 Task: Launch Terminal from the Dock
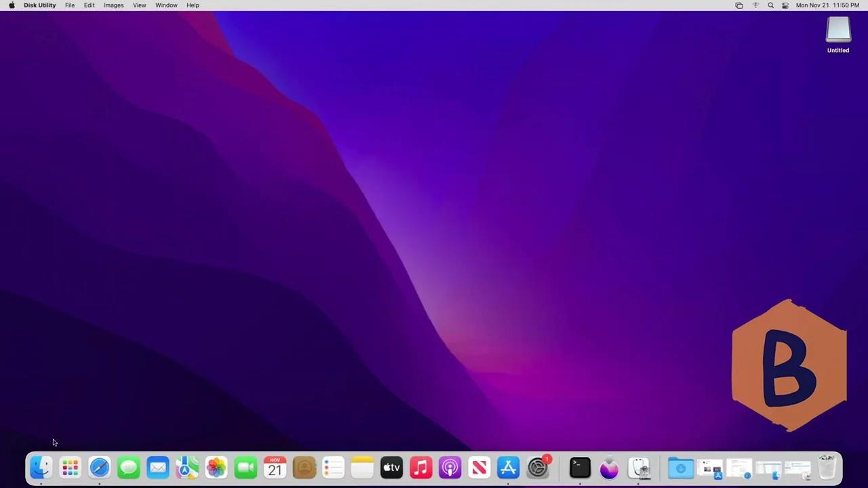pos(578,467)
